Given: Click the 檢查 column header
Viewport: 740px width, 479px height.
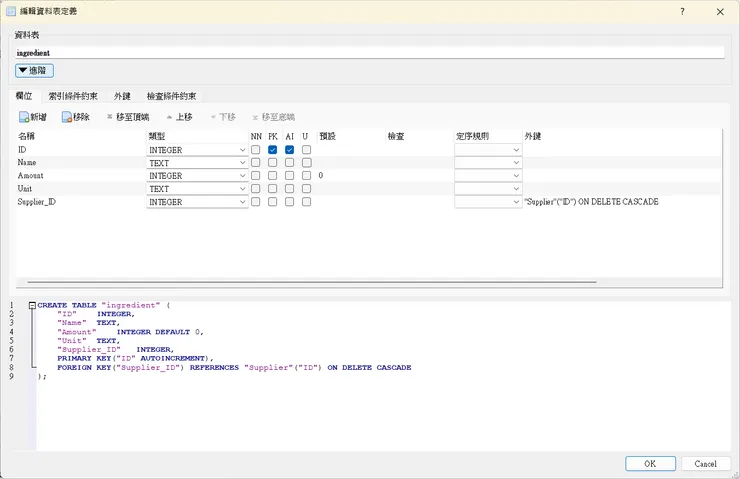Looking at the screenshot, I should pyautogui.click(x=420, y=136).
